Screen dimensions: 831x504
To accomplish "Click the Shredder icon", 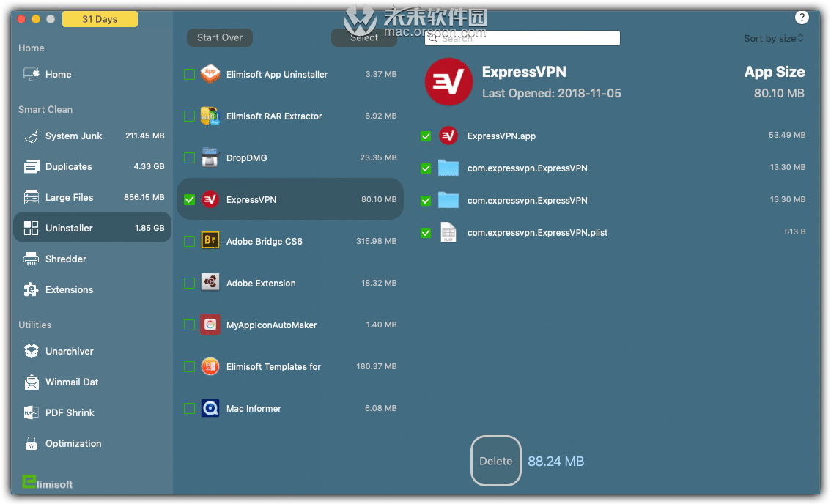I will pyautogui.click(x=32, y=259).
